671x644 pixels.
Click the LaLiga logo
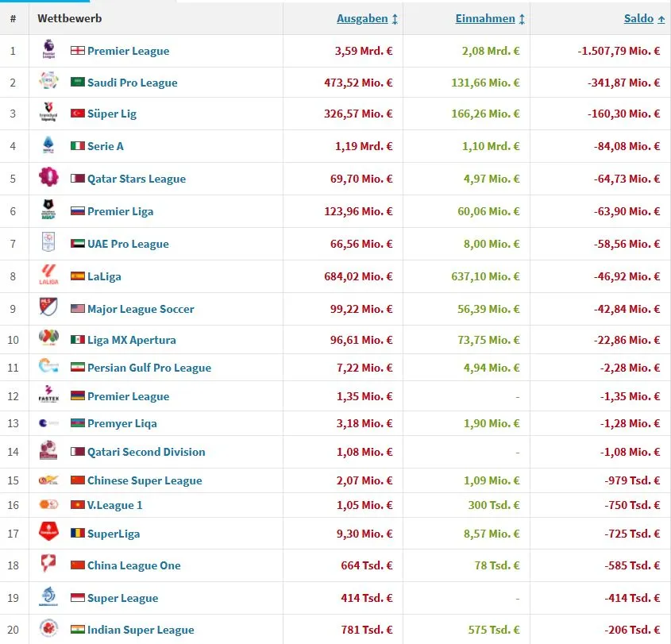pyautogui.click(x=48, y=275)
